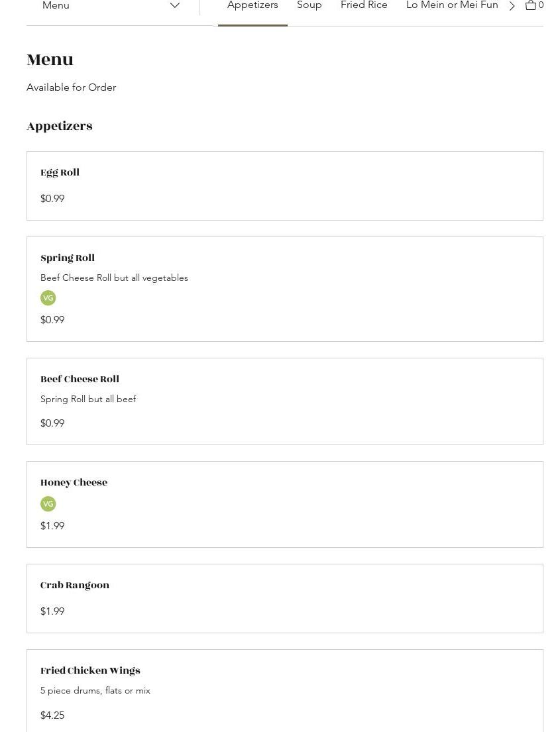Open the Honey Cheese item
The image size is (560, 732).
click(74, 483)
